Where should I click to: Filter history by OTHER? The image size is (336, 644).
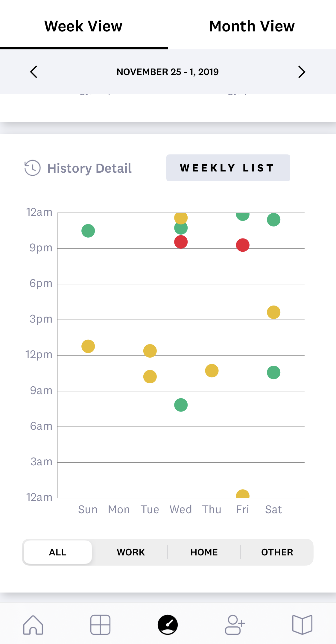277,552
